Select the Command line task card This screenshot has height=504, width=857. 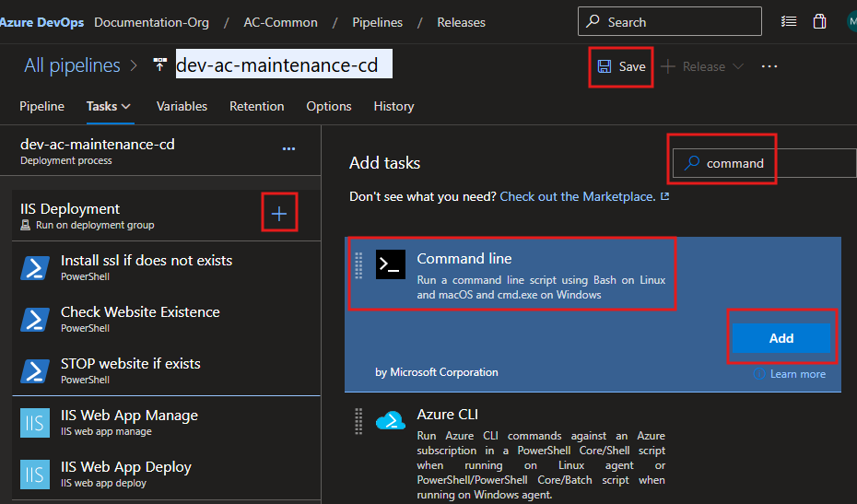(x=593, y=314)
